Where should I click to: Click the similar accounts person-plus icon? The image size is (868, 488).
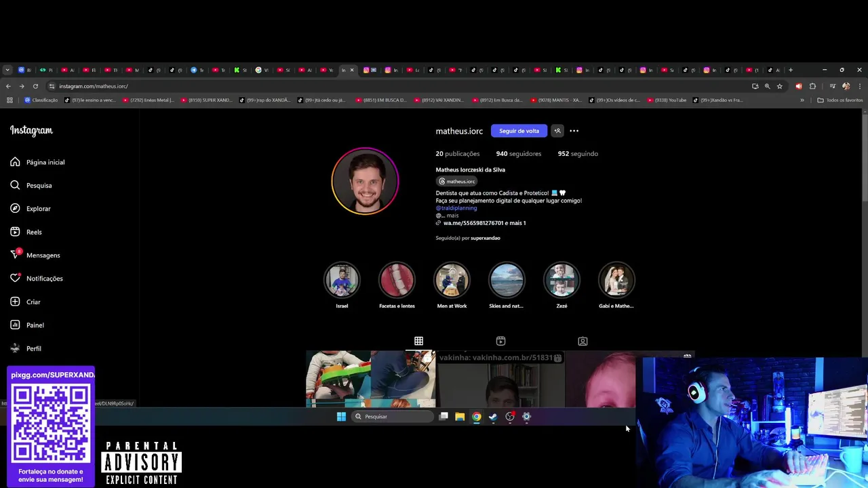(557, 131)
